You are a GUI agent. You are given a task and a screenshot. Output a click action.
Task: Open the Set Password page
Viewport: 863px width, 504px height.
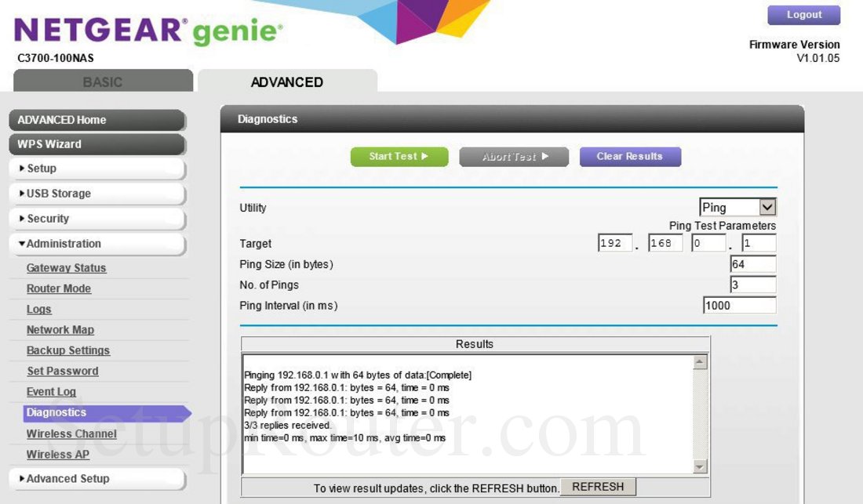coord(63,371)
